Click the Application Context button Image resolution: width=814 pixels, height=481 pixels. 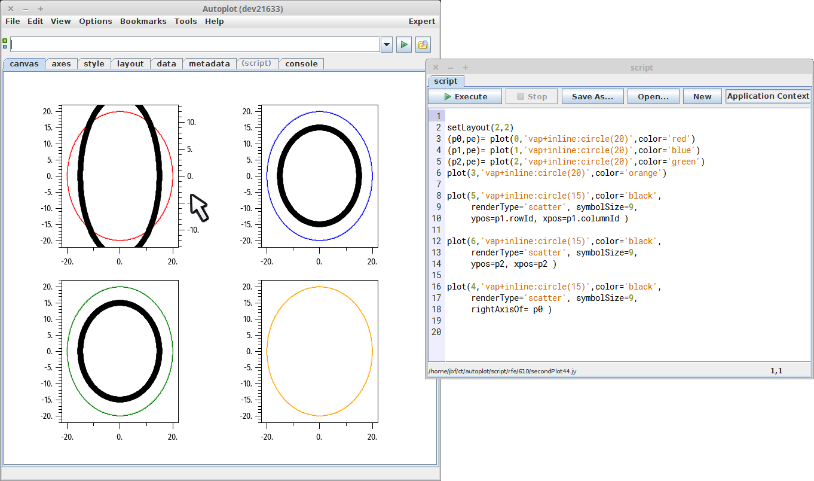(767, 97)
